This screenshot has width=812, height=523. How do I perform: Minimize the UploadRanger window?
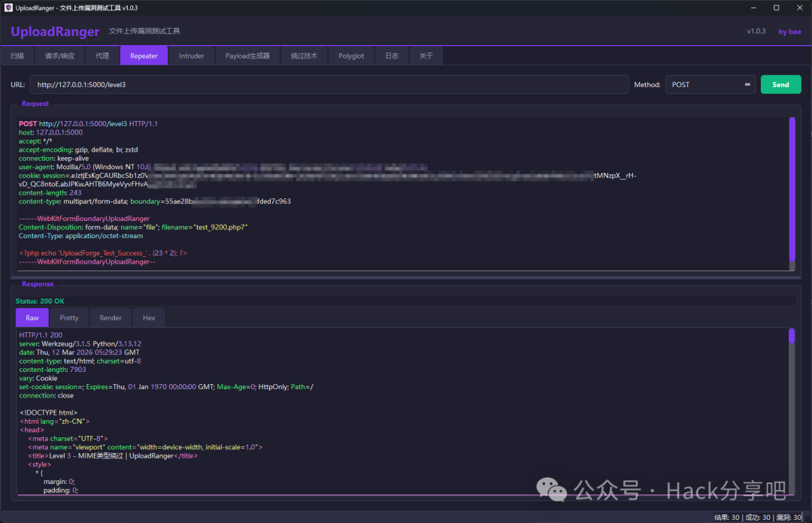(753, 8)
